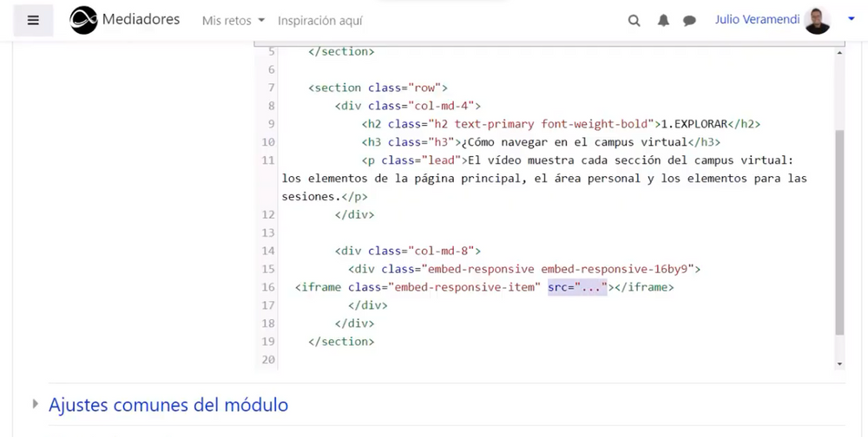The image size is (868, 437).
Task: Open messages with the chat bubble icon
Action: pos(689,21)
